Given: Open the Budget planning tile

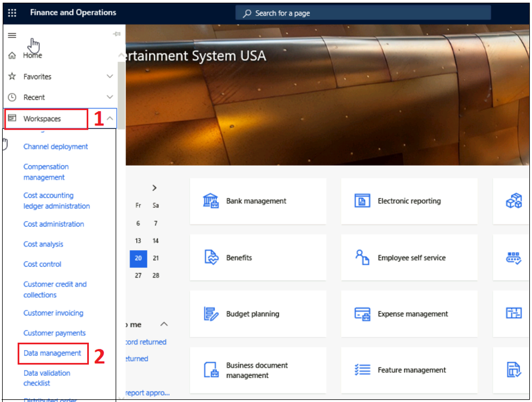Looking at the screenshot, I should pos(258,314).
